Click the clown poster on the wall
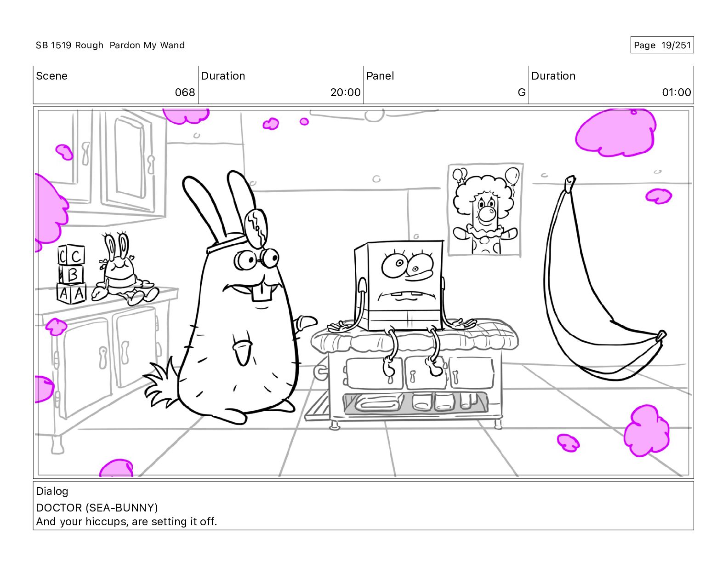This screenshot has height=563, width=728. tap(485, 210)
